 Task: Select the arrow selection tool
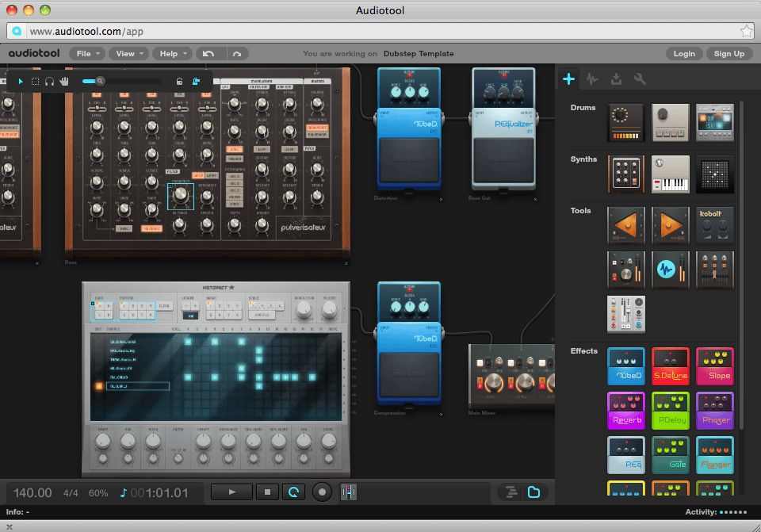click(21, 81)
